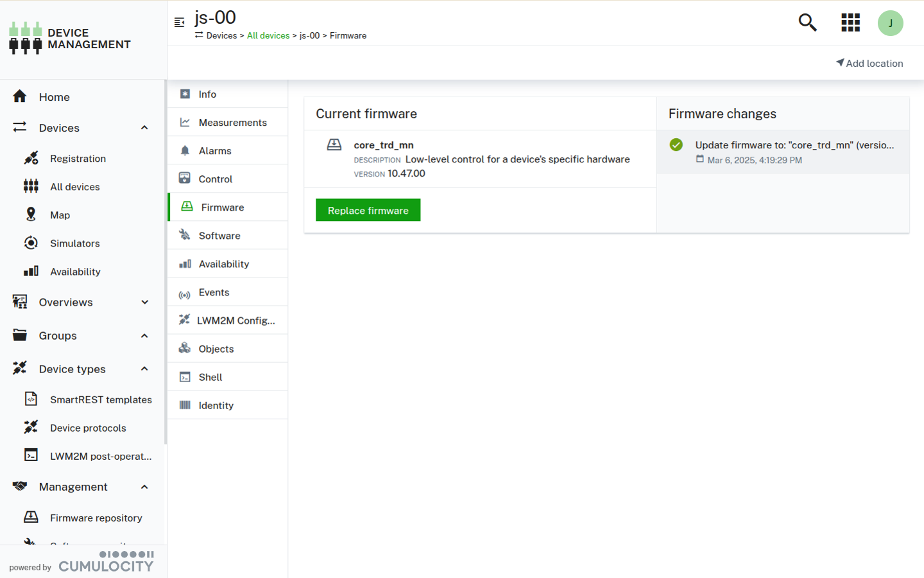Follow the All devices breadcrumb link
Image resolution: width=924 pixels, height=578 pixels.
pos(268,35)
